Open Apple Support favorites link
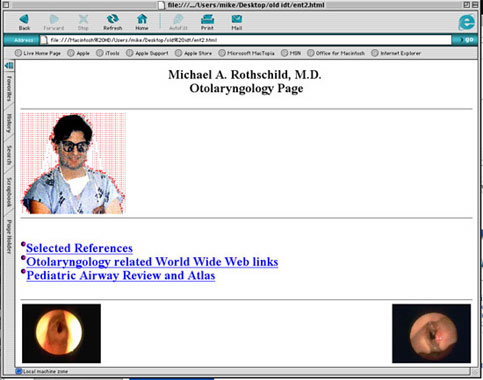 (x=147, y=53)
